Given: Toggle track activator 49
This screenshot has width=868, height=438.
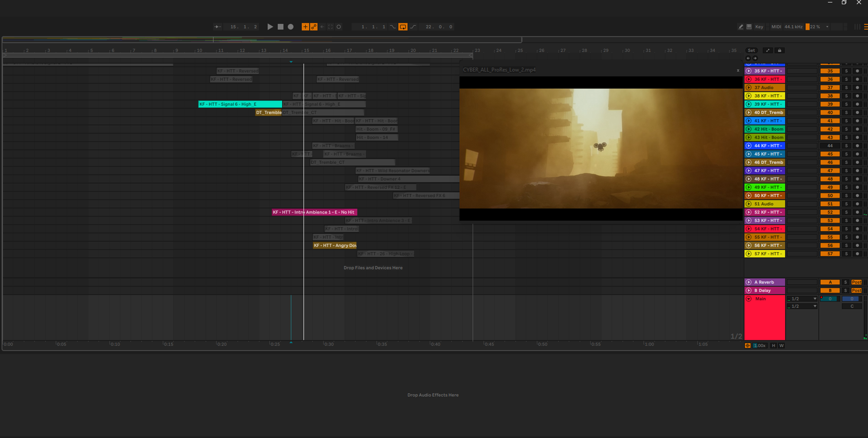Looking at the screenshot, I should 830,187.
